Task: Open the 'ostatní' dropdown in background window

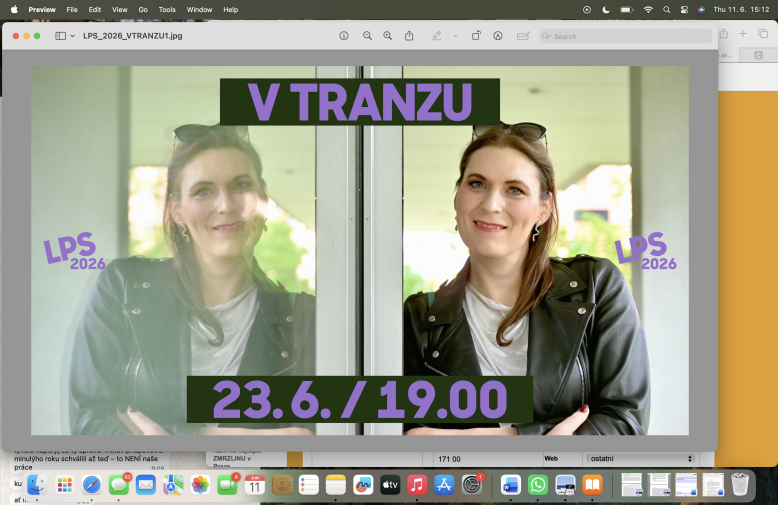Action: coord(641,458)
